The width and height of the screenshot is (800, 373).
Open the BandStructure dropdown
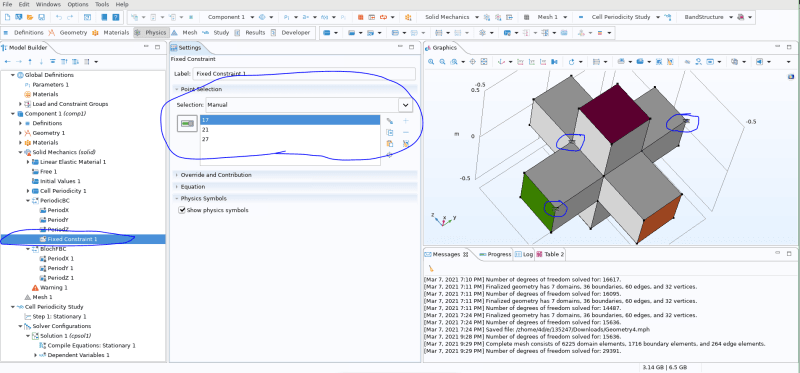pos(731,17)
